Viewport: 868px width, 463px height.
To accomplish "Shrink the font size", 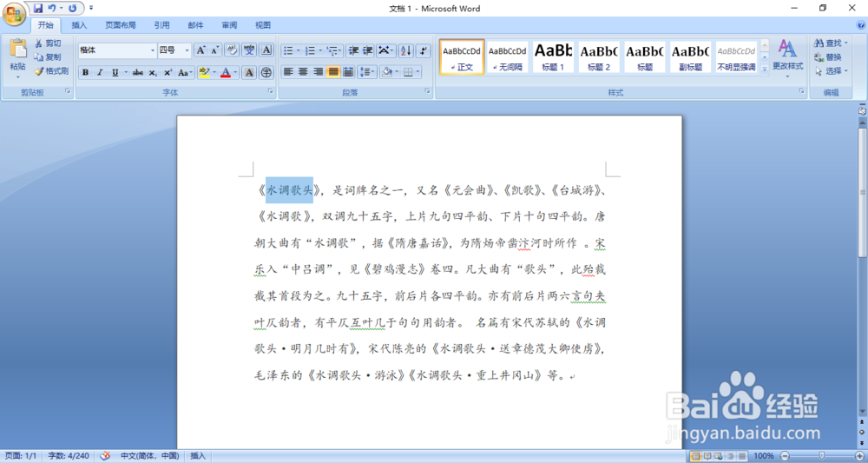I will [214, 50].
